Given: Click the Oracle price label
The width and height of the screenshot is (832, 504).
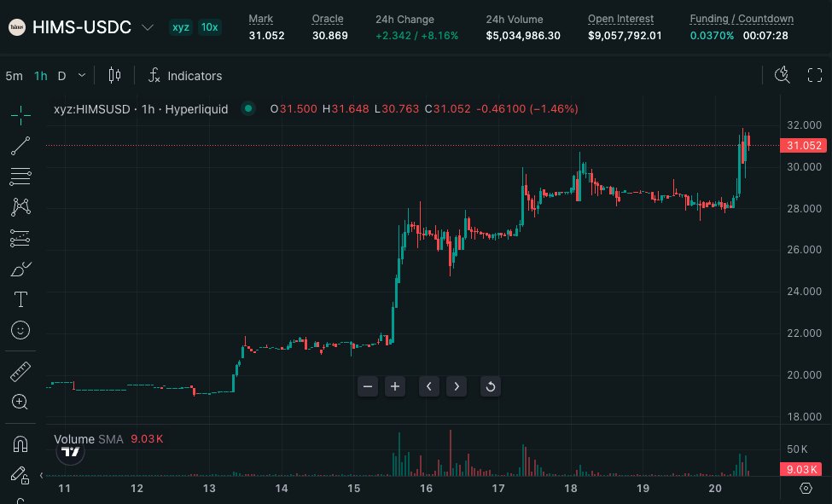Looking at the screenshot, I should 328,19.
